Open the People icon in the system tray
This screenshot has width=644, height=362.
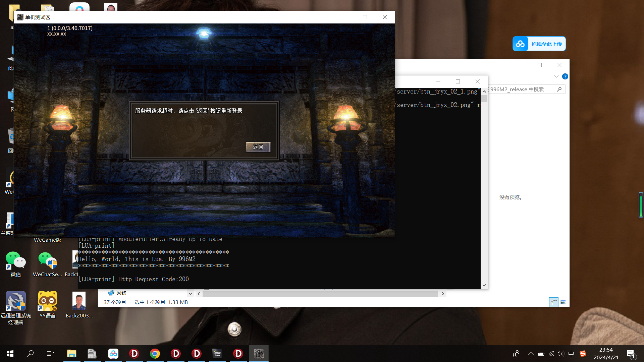pos(516,354)
